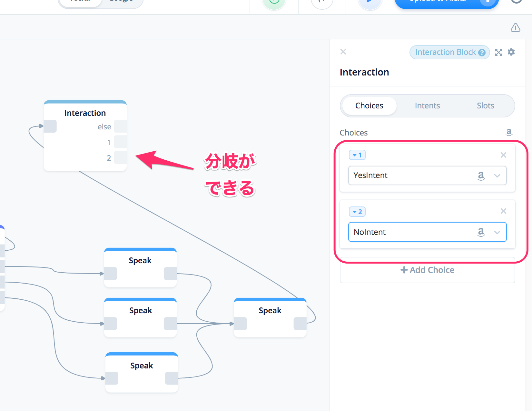Open the panel settings gear
Image resolution: width=532 pixels, height=411 pixels.
(x=511, y=52)
